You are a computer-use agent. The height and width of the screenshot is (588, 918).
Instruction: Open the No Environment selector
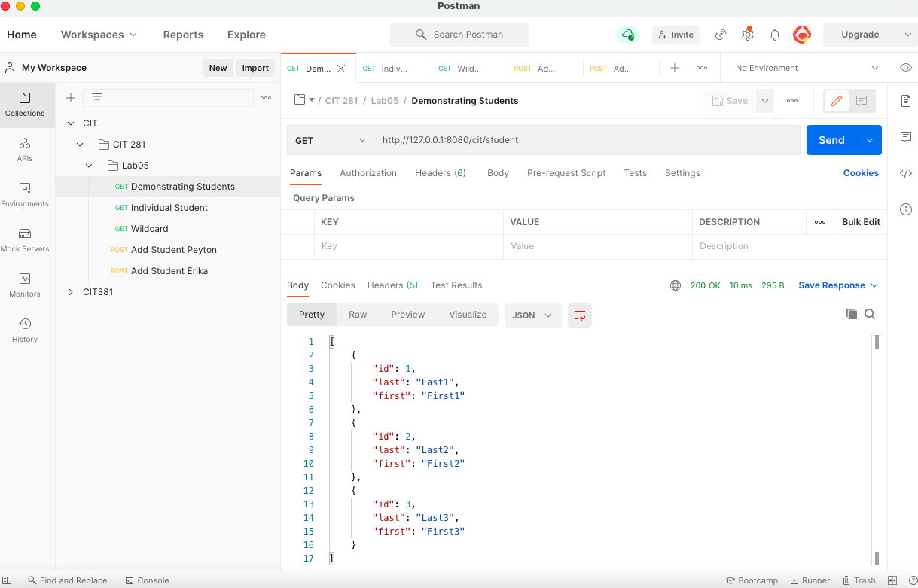pos(807,68)
